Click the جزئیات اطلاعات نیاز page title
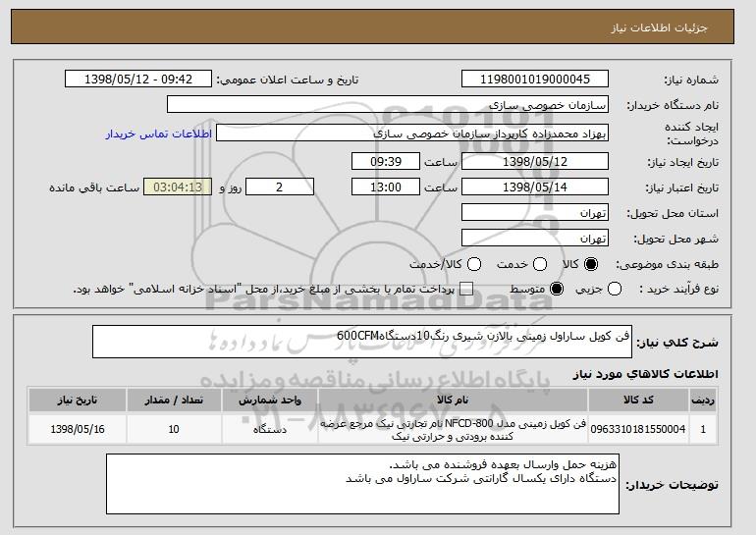Screen dimensions: 756x535 659,27
